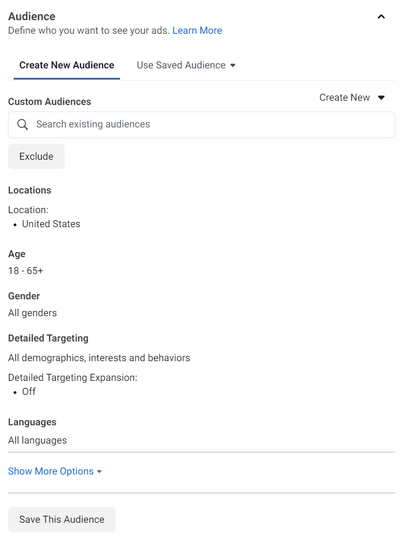Select the Locations section heading
This screenshot has height=541, width=400.
[x=30, y=190]
